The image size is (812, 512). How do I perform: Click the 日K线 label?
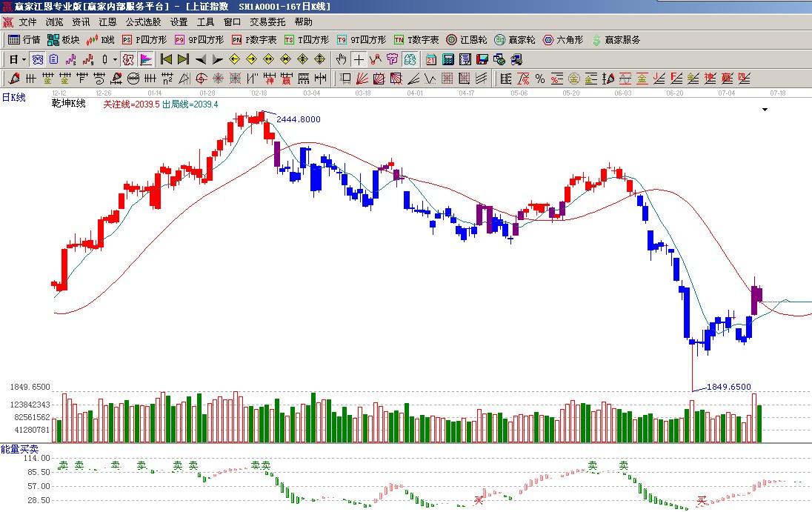point(13,97)
